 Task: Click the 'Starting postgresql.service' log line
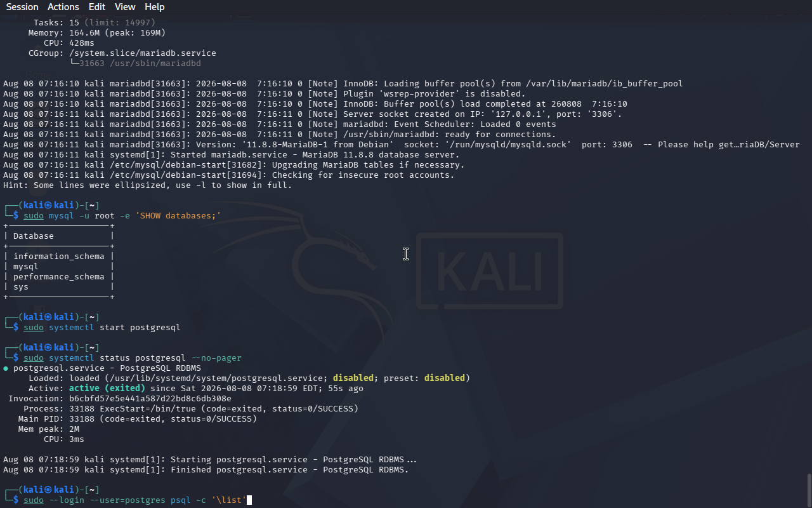click(210, 460)
